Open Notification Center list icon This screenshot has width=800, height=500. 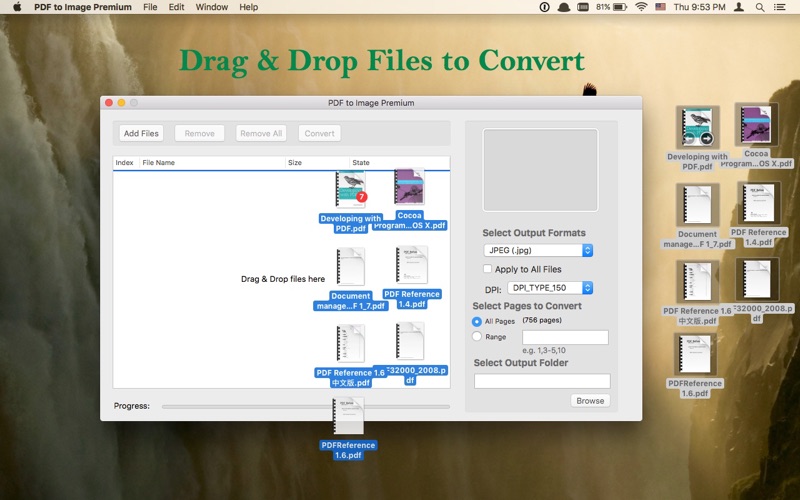click(x=779, y=7)
